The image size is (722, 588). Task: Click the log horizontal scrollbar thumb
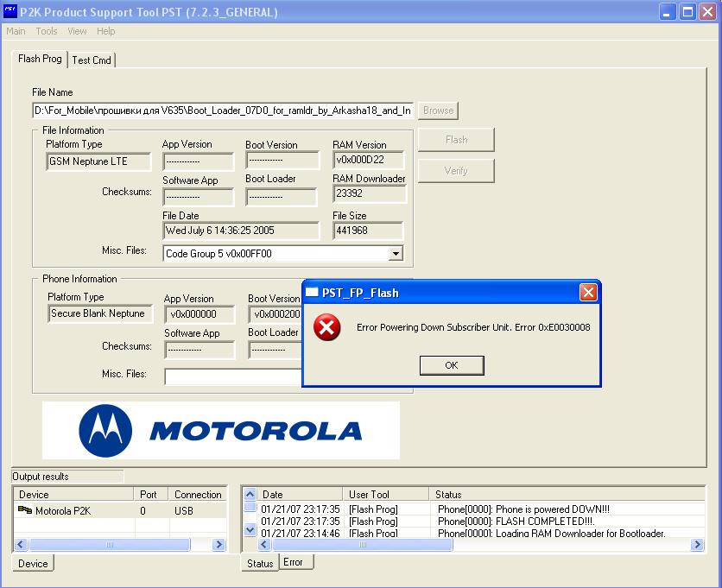coord(363,545)
